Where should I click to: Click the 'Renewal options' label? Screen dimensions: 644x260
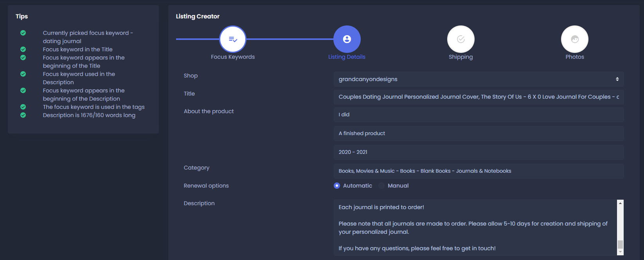[206, 186]
